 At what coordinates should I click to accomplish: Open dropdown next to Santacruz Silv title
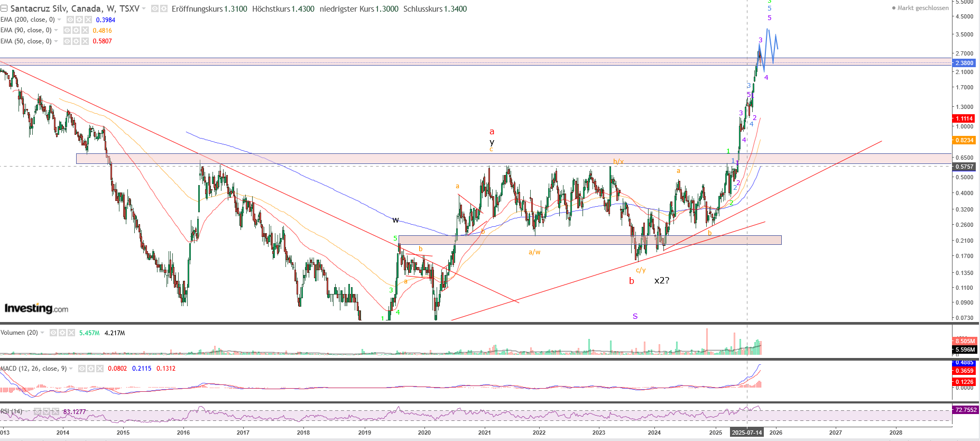coord(144,9)
